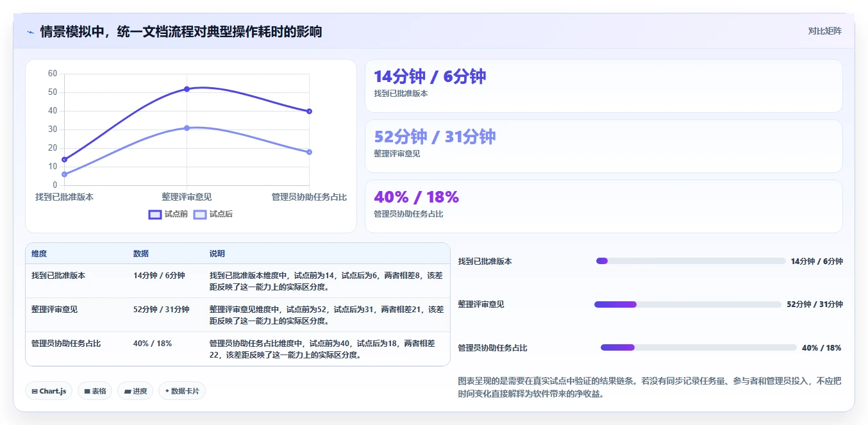
Task: Click progress row label 管理员协助任务占比
Action: pos(493,348)
